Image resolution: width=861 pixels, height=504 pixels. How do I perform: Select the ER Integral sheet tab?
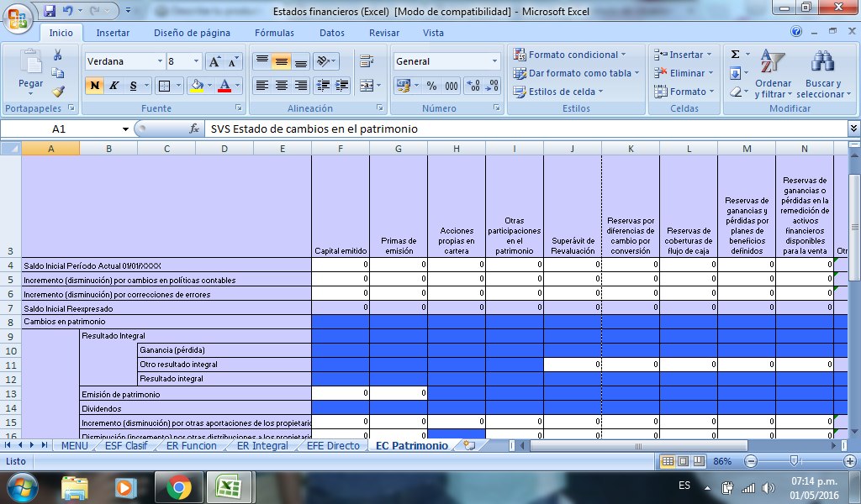coord(262,446)
